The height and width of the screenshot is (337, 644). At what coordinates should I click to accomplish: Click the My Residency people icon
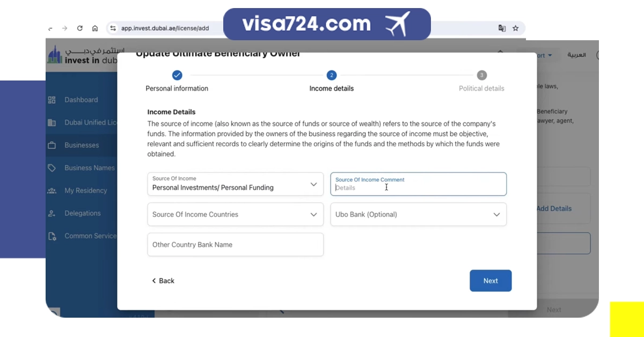52,191
